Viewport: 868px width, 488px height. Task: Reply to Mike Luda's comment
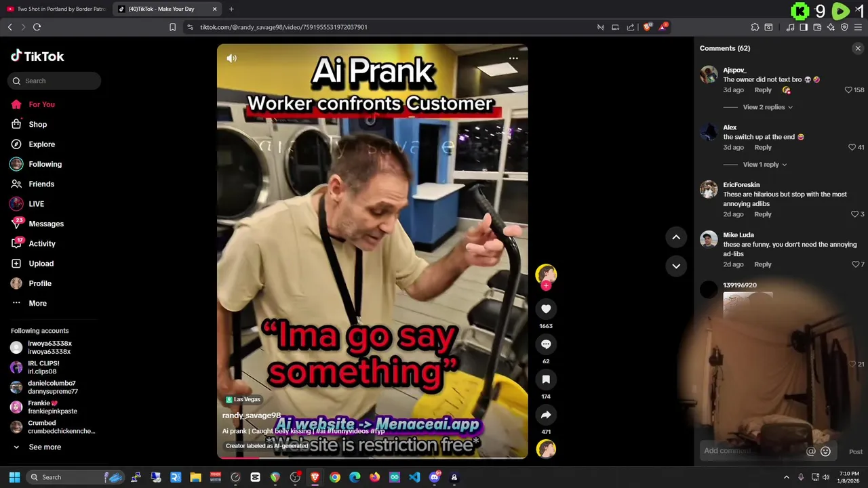click(763, 264)
